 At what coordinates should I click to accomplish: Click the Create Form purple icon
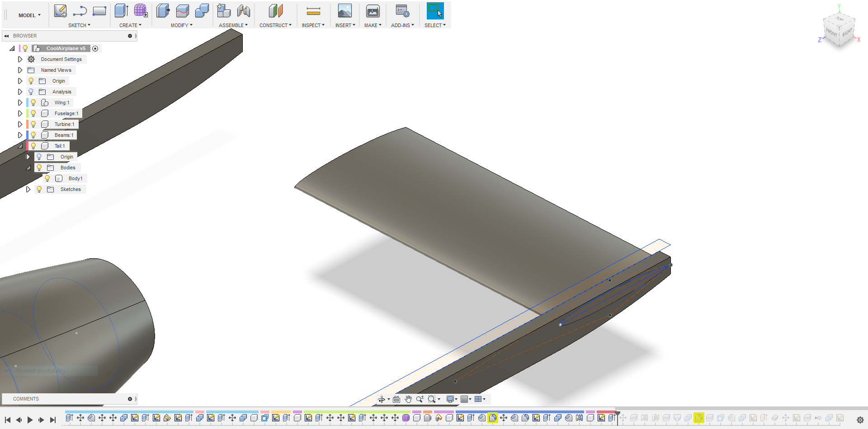pyautogui.click(x=141, y=11)
